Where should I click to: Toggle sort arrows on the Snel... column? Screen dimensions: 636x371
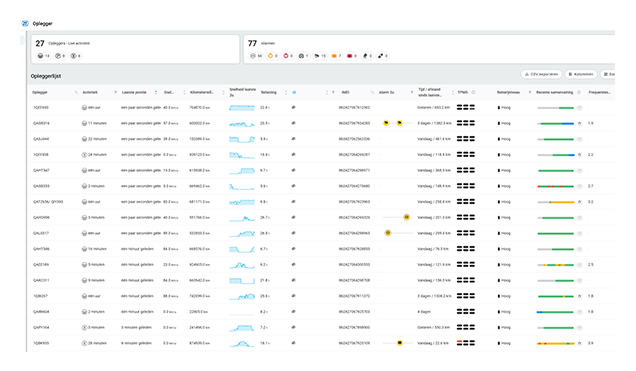coord(184,92)
